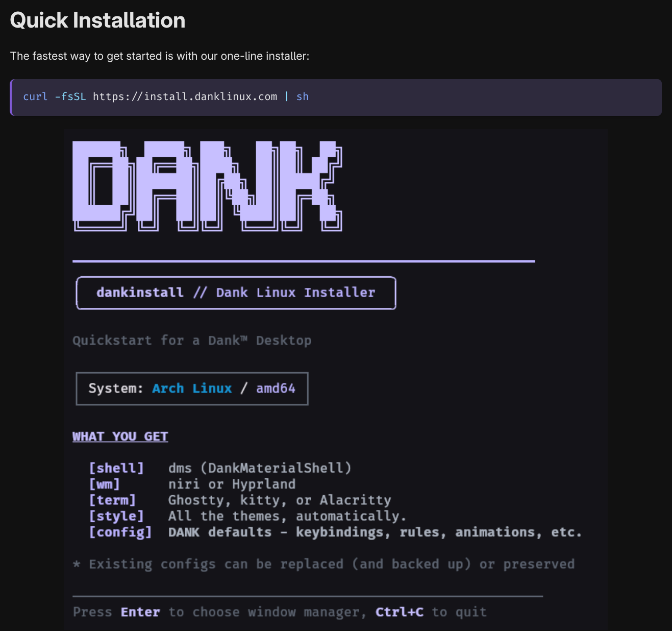Click the blue "Arch Linux" text
672x631 pixels.
tap(192, 389)
